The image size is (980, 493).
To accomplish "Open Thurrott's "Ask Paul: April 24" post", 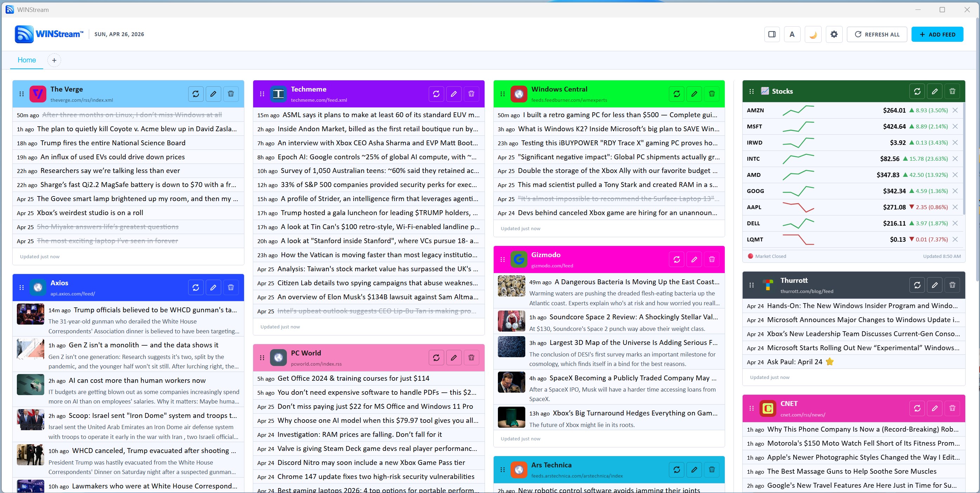I will coord(795,362).
